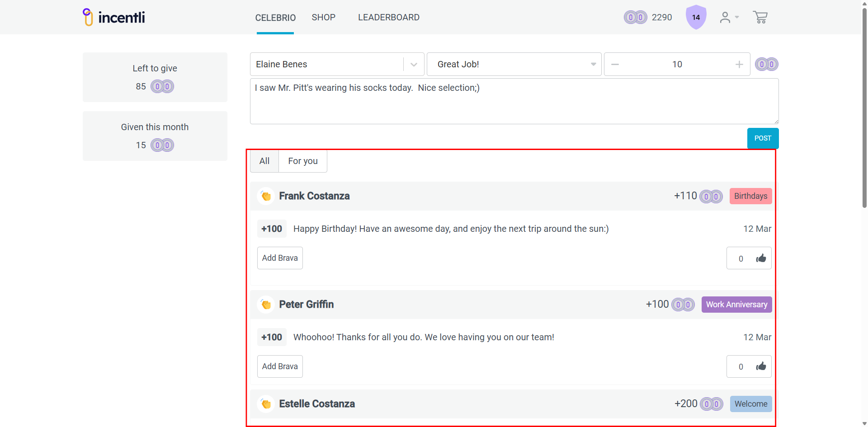Click the coin icon beside 2290 balance

(636, 17)
